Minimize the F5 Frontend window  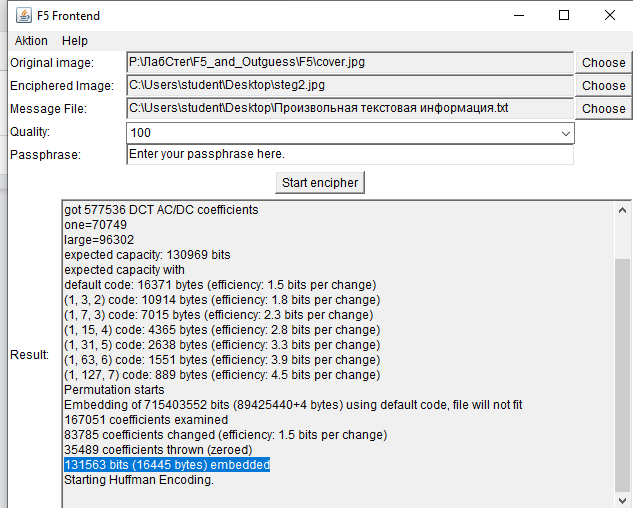pos(519,15)
